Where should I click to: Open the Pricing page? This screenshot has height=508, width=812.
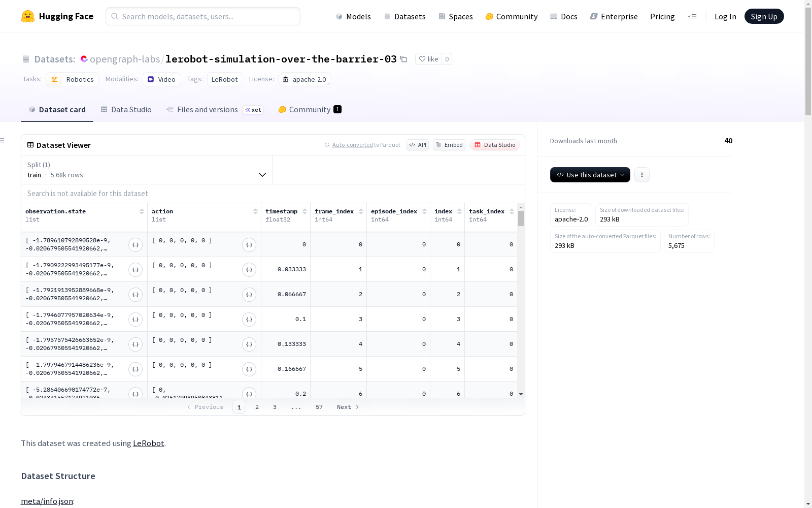click(x=662, y=16)
